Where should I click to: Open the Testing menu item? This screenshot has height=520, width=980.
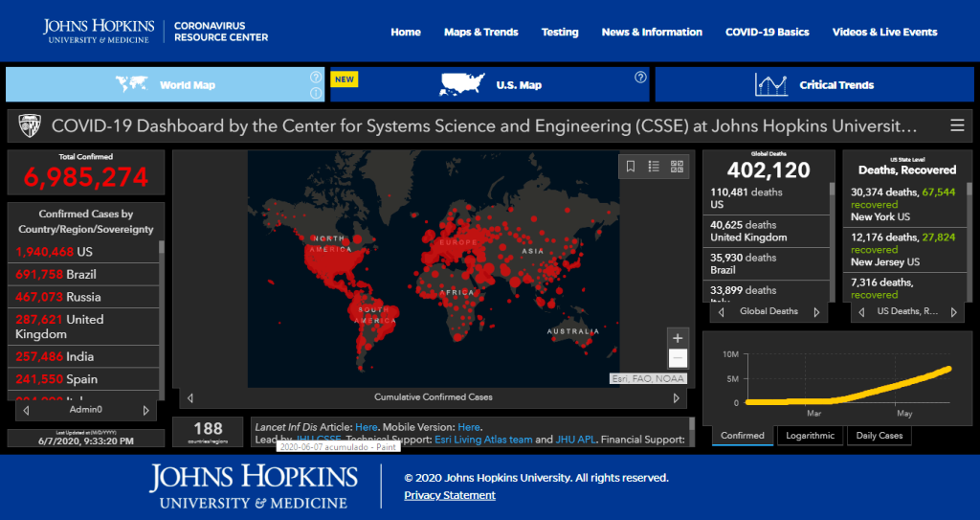[560, 32]
